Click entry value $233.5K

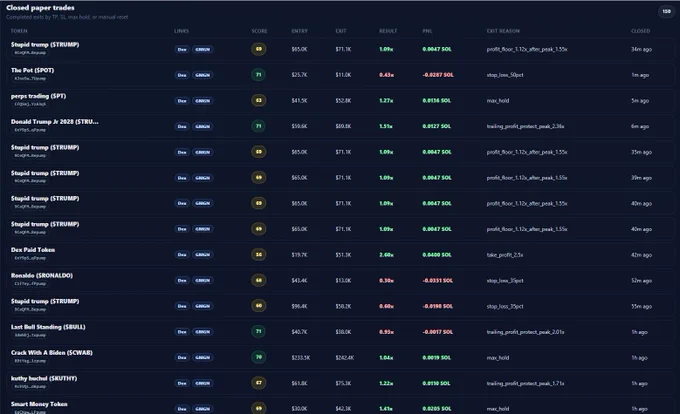301,358
